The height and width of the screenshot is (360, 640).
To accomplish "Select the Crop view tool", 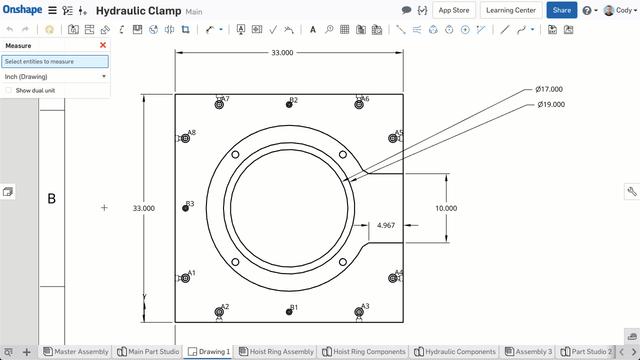I will pyautogui.click(x=185, y=29).
